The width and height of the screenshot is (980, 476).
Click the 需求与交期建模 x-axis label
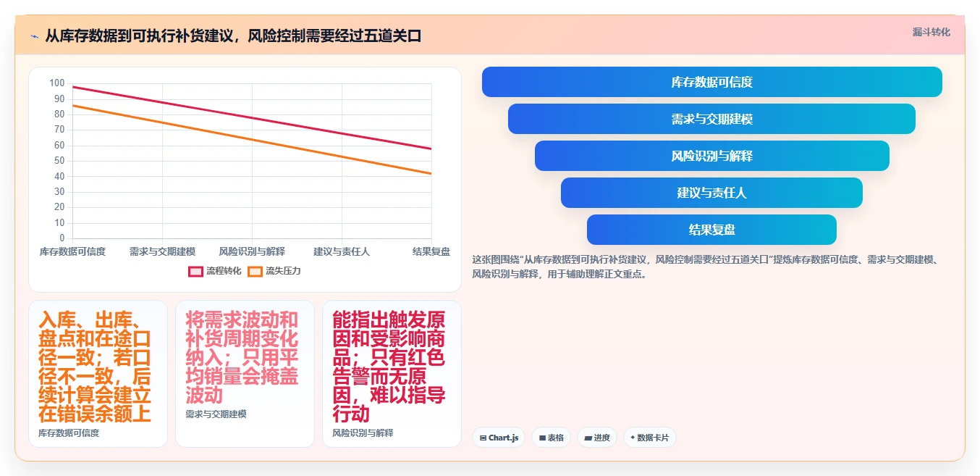[x=162, y=251]
